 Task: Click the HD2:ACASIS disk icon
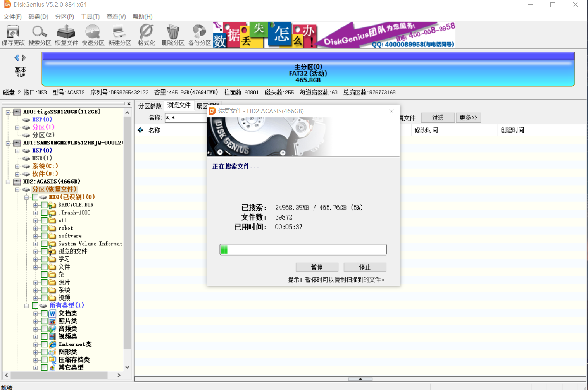coord(17,182)
